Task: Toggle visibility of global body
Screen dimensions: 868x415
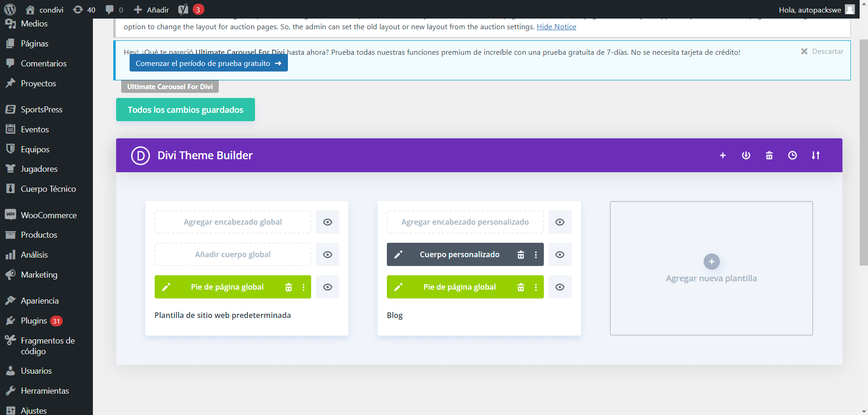Action: (327, 254)
